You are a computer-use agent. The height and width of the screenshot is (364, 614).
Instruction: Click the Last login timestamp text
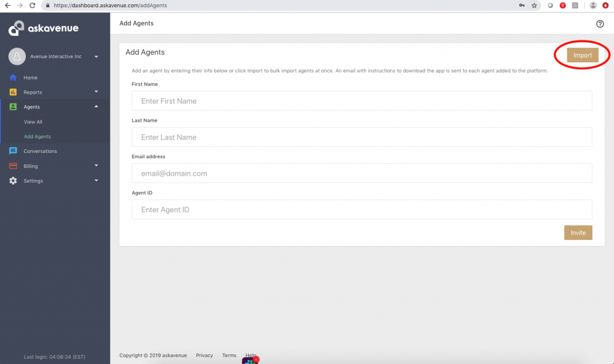coord(55,357)
